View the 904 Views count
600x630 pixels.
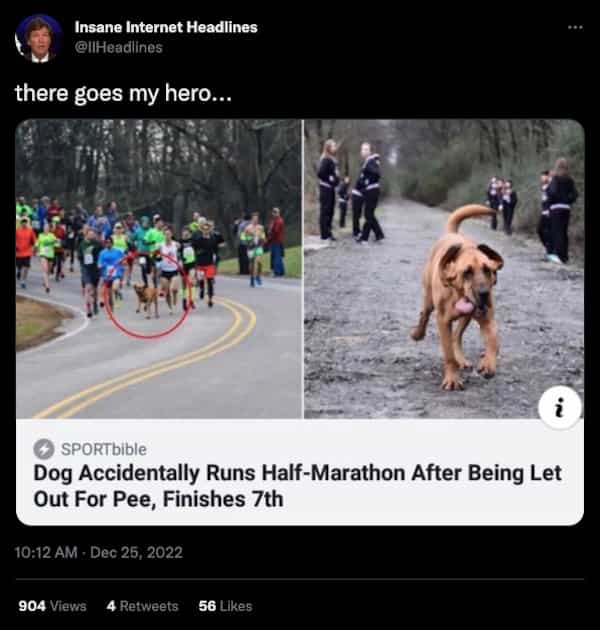(x=53, y=606)
